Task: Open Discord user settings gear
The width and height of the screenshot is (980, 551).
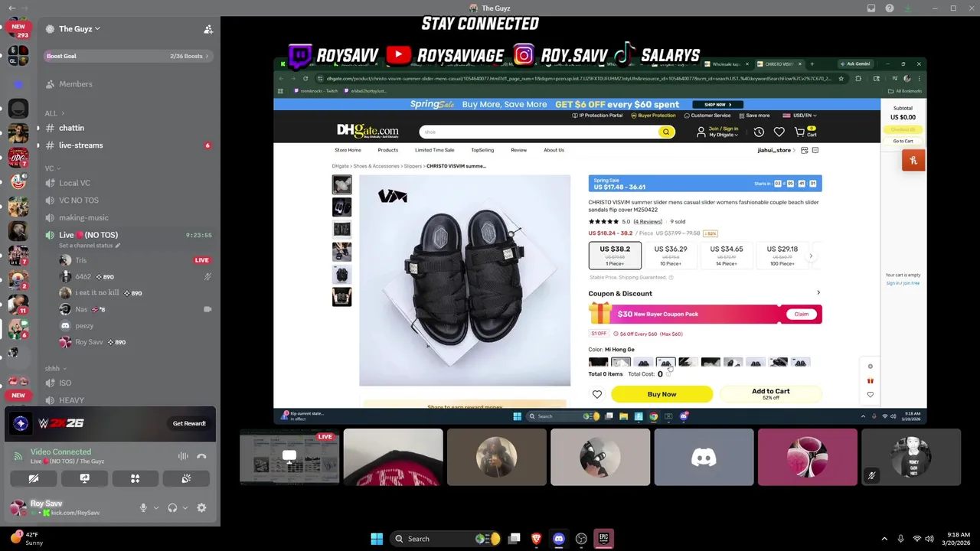Action: click(x=201, y=508)
